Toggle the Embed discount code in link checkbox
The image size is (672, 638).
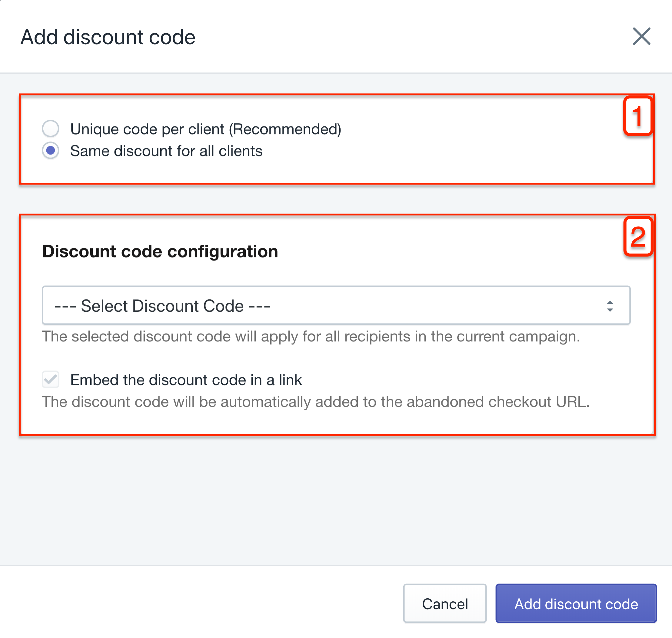tap(51, 379)
